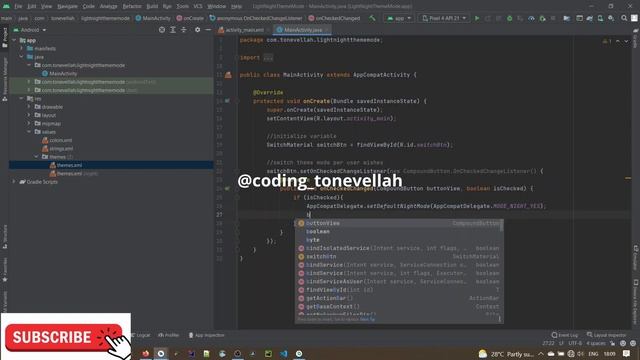This screenshot has height=360, width=640.
Task: Select MainActivity in project tree
Action: point(60,73)
